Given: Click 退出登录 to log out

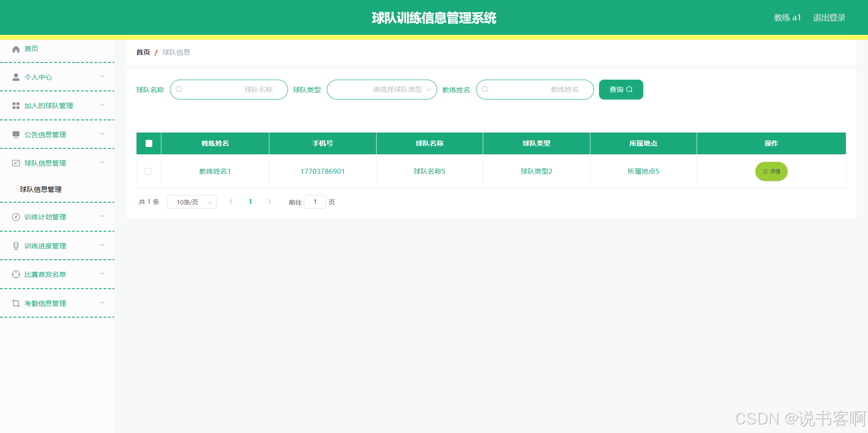Looking at the screenshot, I should coord(829,18).
